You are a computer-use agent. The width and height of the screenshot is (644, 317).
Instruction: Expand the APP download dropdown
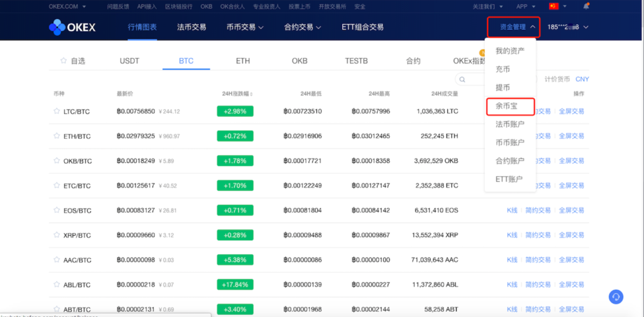526,6
